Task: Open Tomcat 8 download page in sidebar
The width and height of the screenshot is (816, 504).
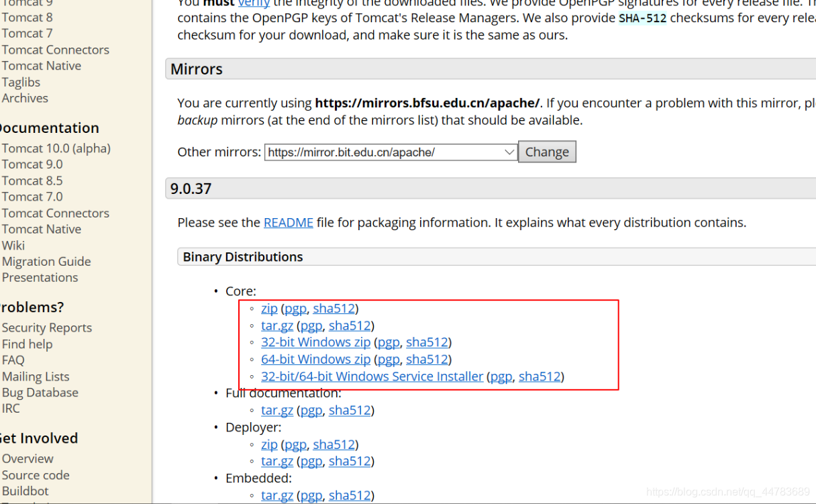Action: click(27, 17)
